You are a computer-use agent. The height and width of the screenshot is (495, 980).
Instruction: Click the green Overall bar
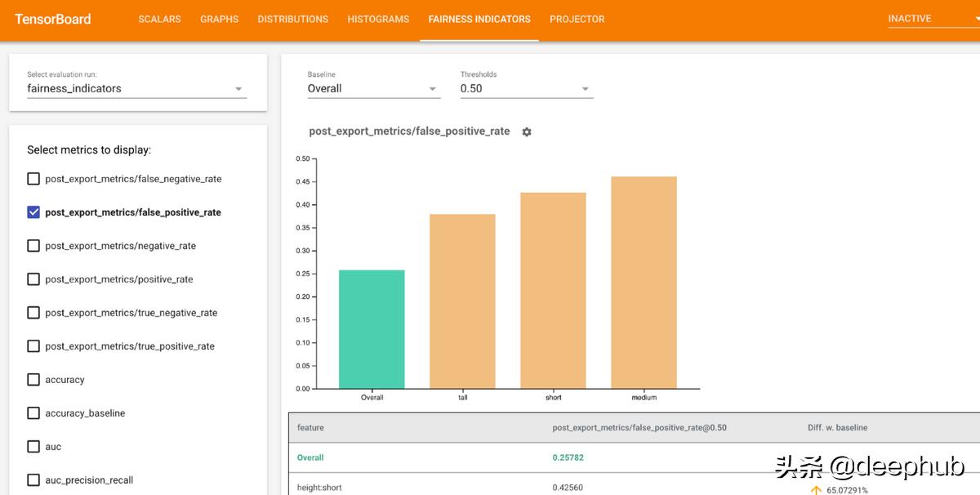point(372,329)
